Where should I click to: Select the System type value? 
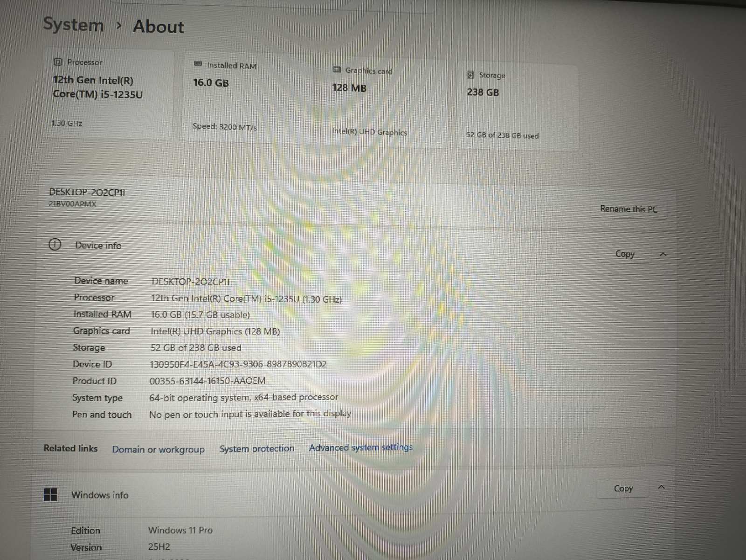(x=243, y=398)
